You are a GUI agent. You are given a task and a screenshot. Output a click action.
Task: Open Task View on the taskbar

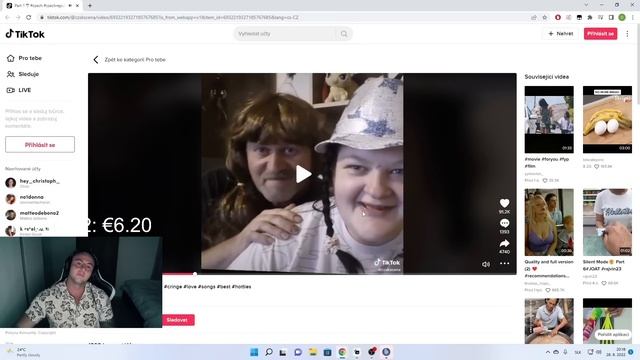pyautogui.click(x=283, y=352)
